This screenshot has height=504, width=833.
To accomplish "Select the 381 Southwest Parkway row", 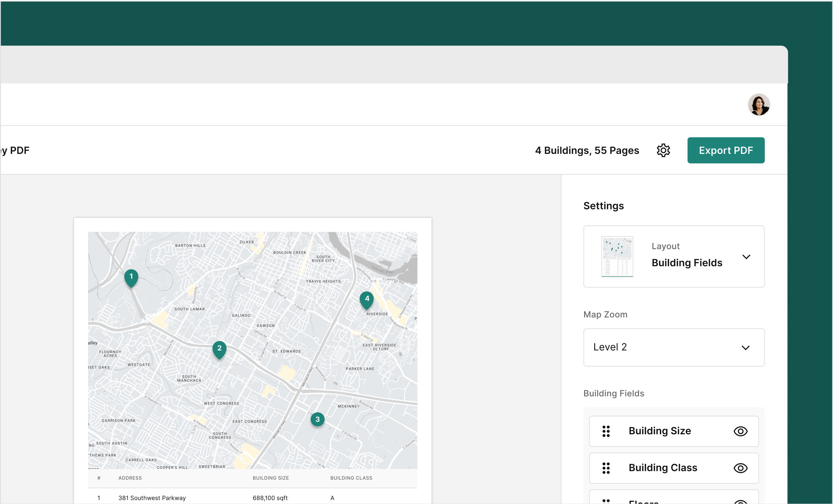I will tap(152, 498).
